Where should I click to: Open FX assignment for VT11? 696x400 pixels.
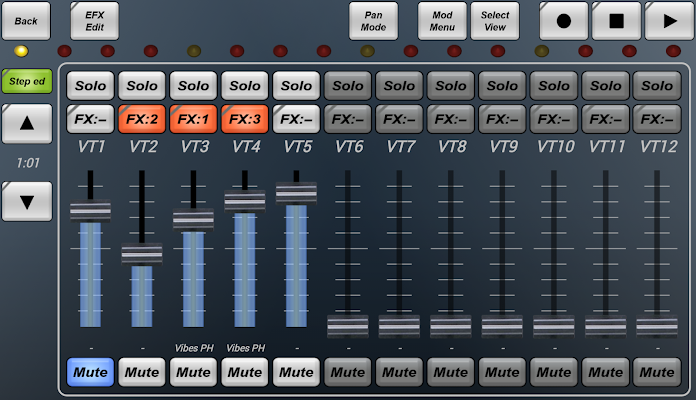click(x=605, y=119)
